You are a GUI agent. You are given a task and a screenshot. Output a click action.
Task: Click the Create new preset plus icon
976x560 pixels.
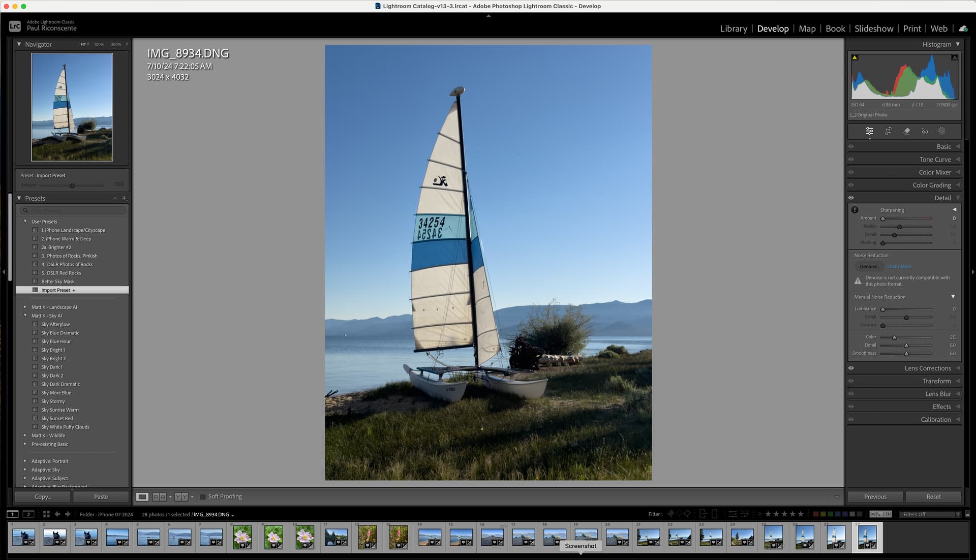[x=124, y=198]
